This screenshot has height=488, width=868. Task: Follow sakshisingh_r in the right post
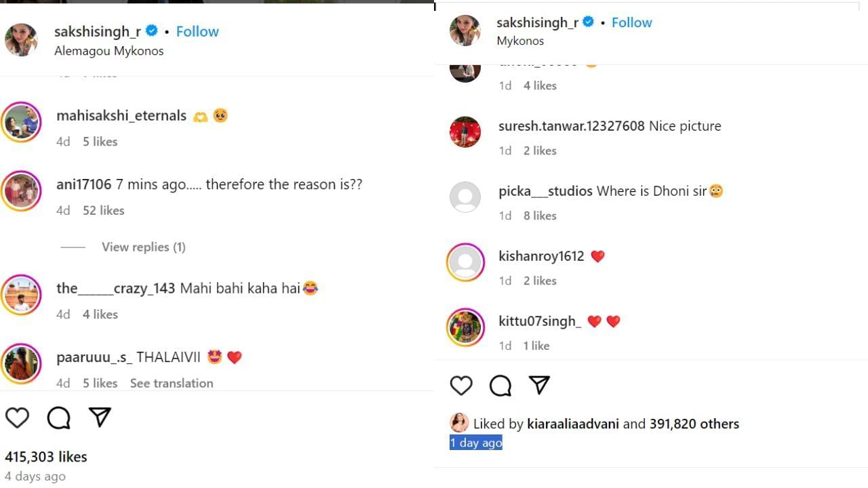631,22
